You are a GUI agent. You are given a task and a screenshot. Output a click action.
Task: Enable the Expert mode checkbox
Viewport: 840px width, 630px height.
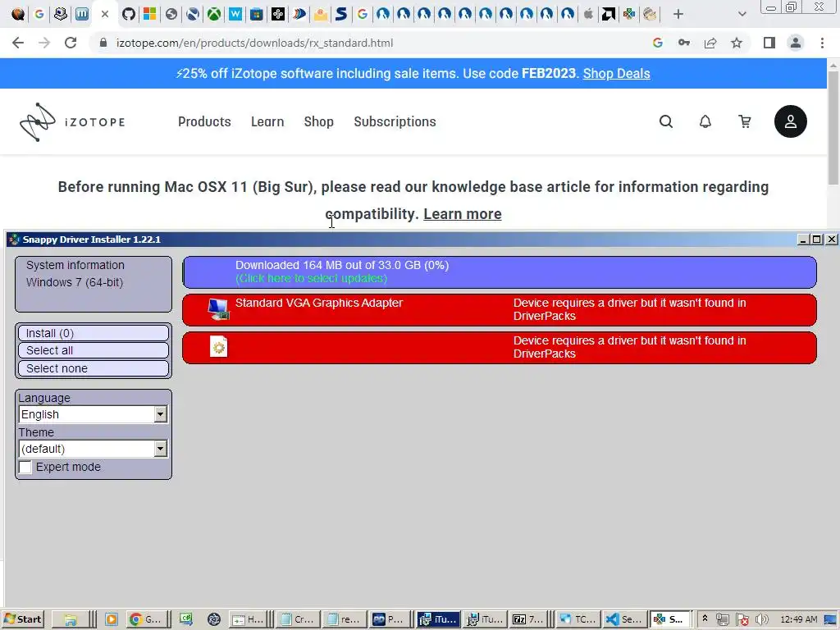click(x=25, y=467)
